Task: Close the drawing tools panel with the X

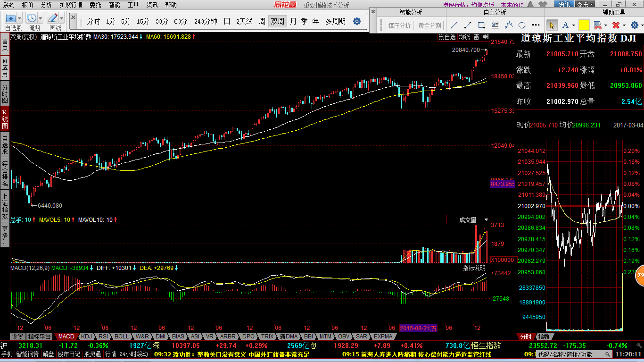Action: [x=373, y=11]
